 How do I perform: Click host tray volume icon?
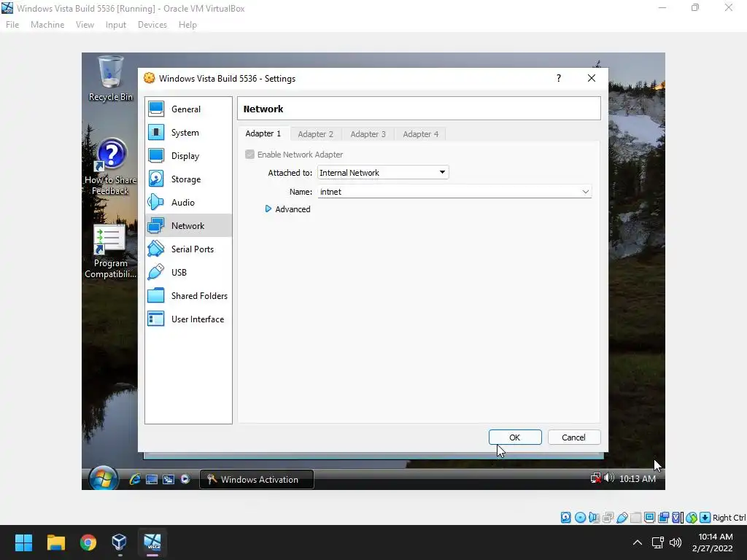pos(675,542)
